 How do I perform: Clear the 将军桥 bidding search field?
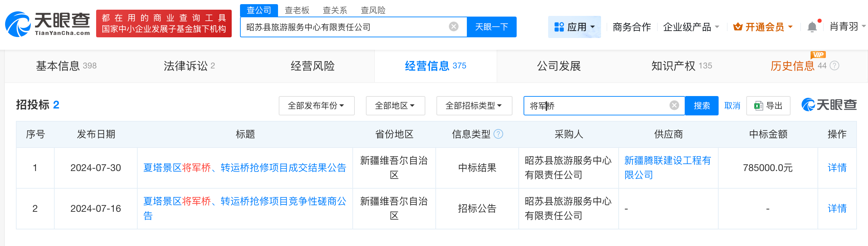click(674, 105)
